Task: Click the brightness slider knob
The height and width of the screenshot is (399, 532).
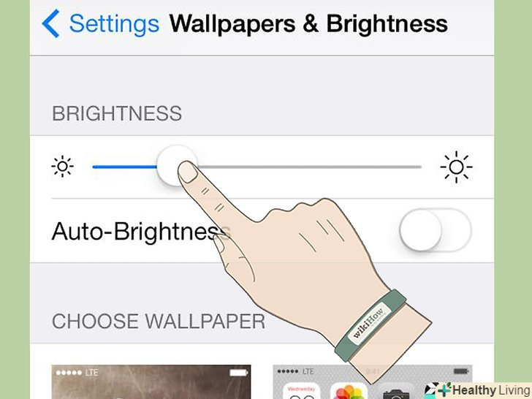Action: click(176, 166)
